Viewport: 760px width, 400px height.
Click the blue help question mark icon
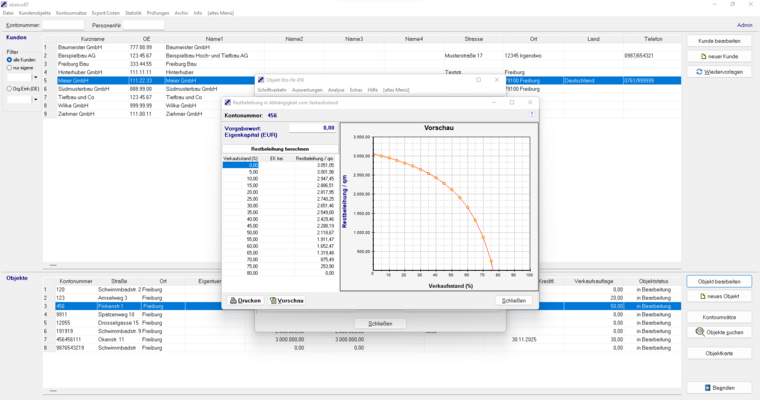coord(532,115)
